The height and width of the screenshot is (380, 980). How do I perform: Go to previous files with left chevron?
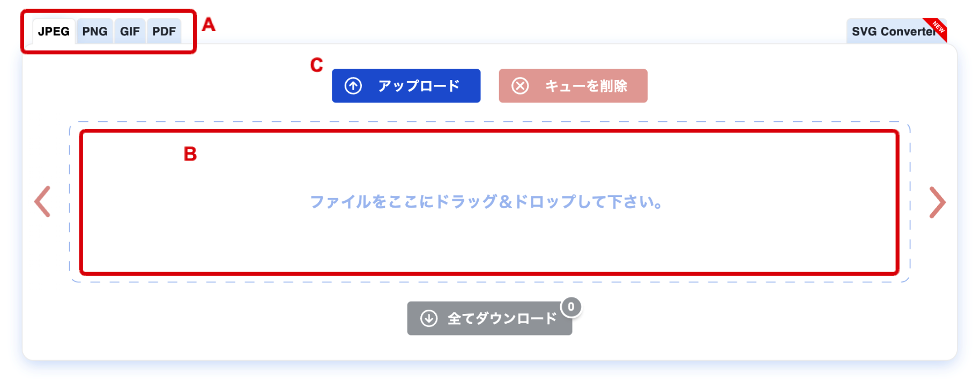coord(42,202)
